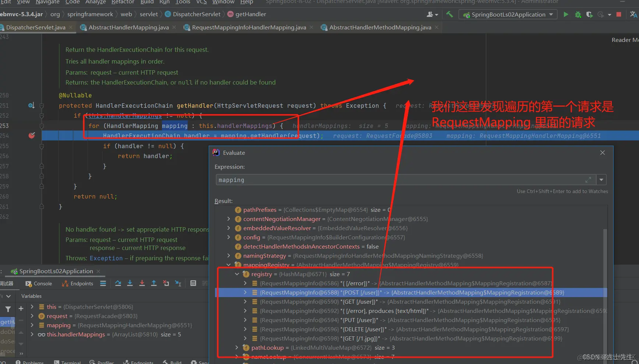The height and width of the screenshot is (364, 639).
Task: Open the translate icon in the toolbar
Action: (633, 14)
